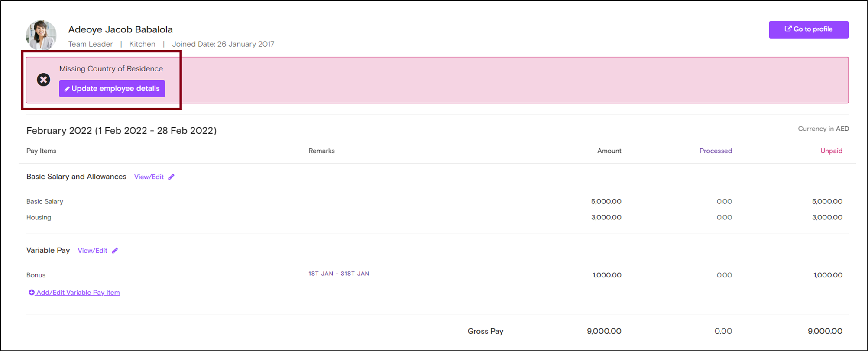The image size is (868, 351).
Task: Click the Kitchen department label
Action: pyautogui.click(x=142, y=44)
